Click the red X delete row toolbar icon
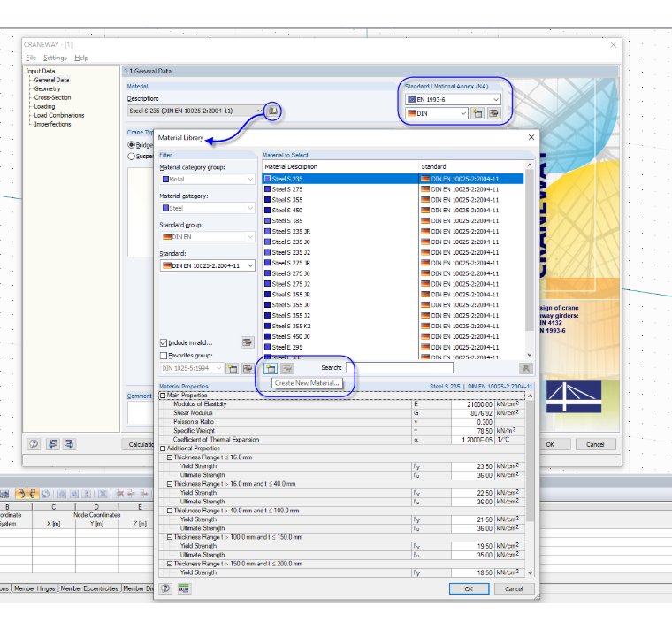The width and height of the screenshot is (672, 630). [x=119, y=494]
